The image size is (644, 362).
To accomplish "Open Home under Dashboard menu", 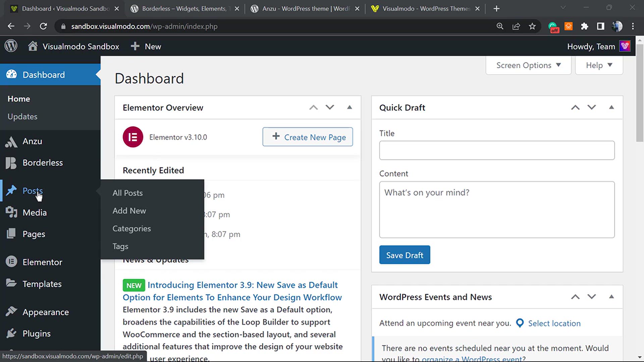I will (19, 99).
